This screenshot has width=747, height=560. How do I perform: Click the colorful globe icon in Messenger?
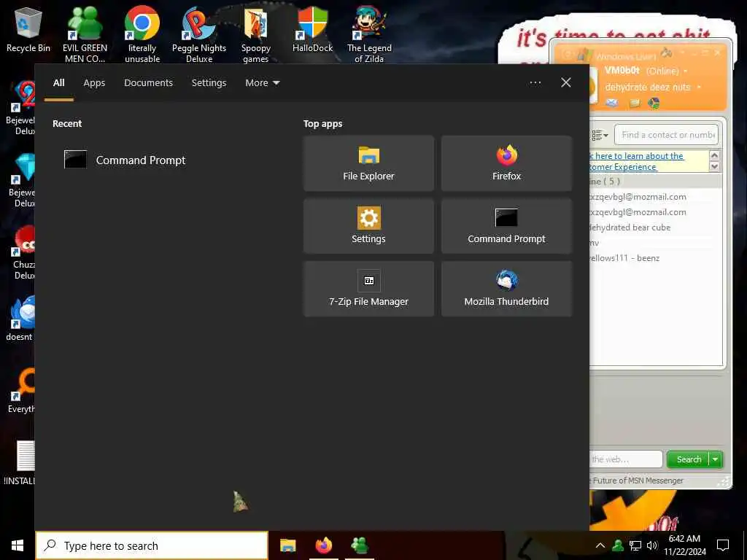pos(654,103)
